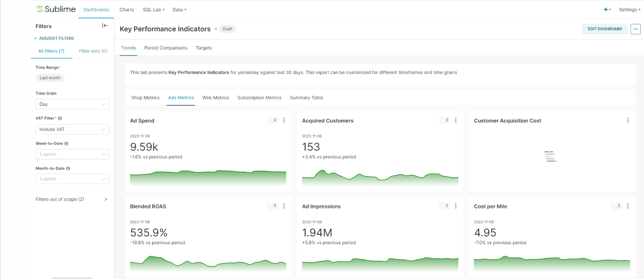
Task: Open Ad Spend chart kebab menu
Action: point(284,120)
